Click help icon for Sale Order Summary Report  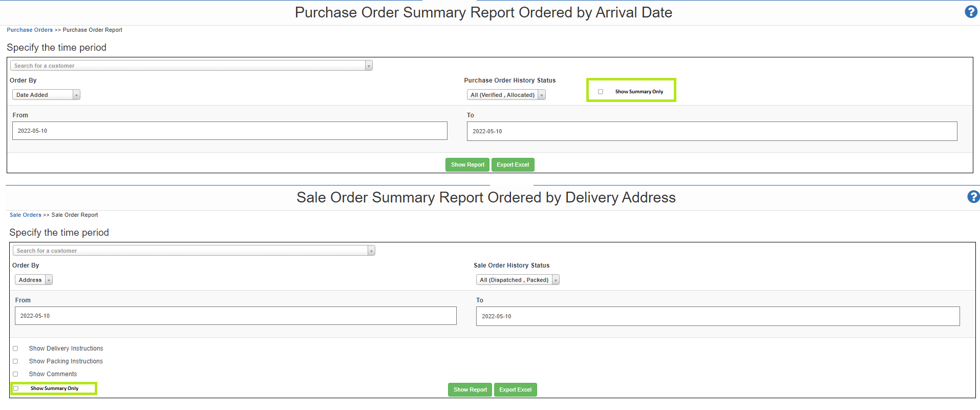tap(973, 197)
